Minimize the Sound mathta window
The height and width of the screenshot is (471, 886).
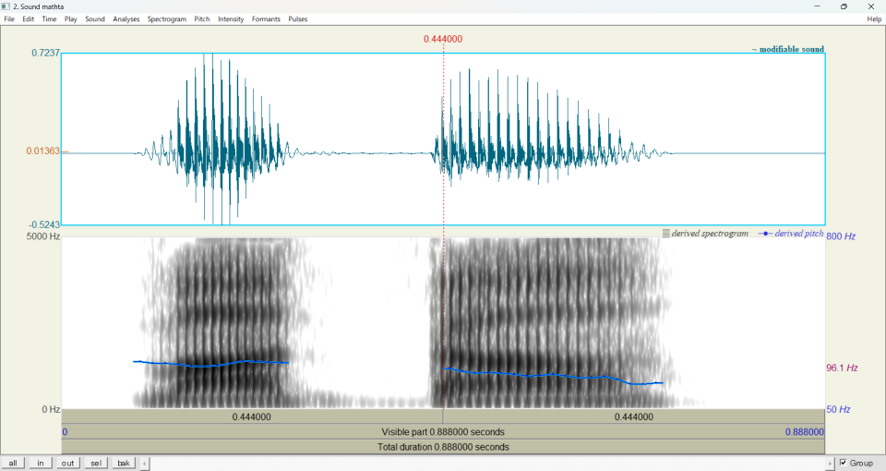point(817,6)
